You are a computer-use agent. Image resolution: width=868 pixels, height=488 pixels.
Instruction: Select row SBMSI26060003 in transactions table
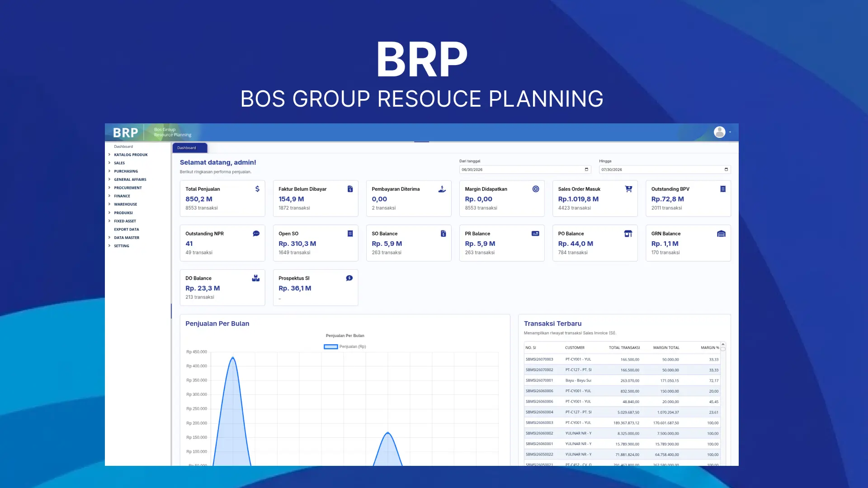622,423
